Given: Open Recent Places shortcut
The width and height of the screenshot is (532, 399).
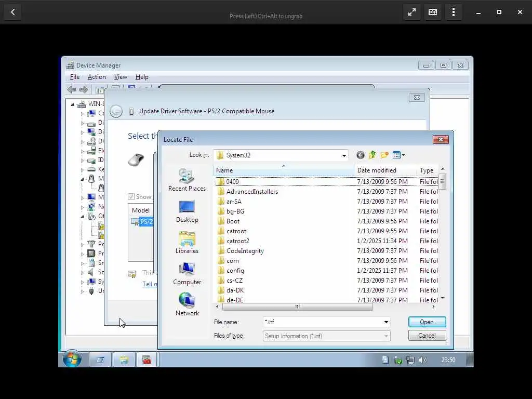Looking at the screenshot, I should point(187,180).
